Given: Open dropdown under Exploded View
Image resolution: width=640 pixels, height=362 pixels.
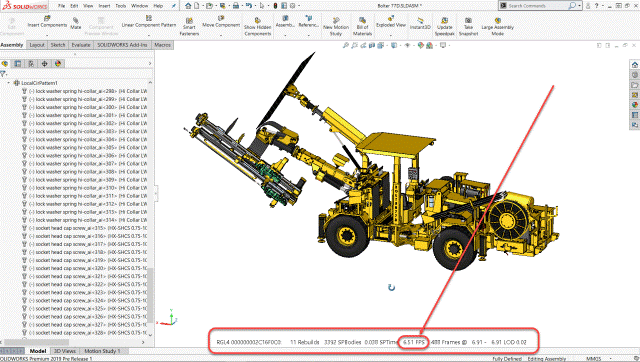Looking at the screenshot, I should (x=391, y=35).
